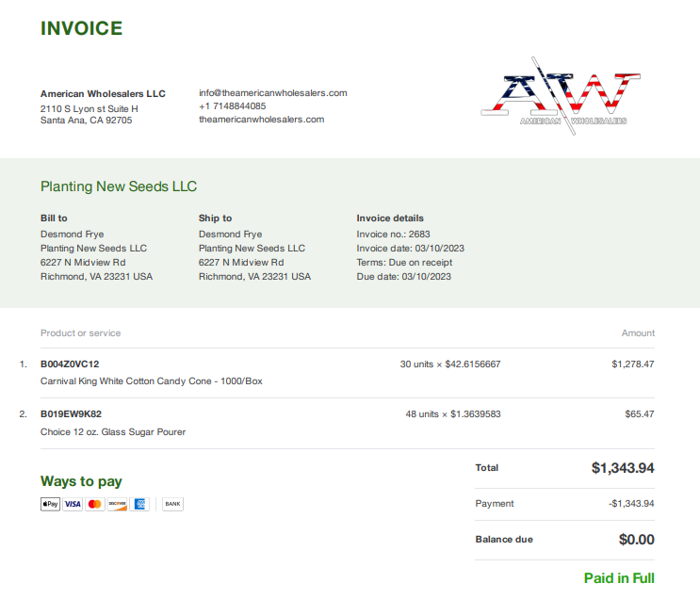
Task: Click total value $1,343.94
Action: click(x=623, y=468)
